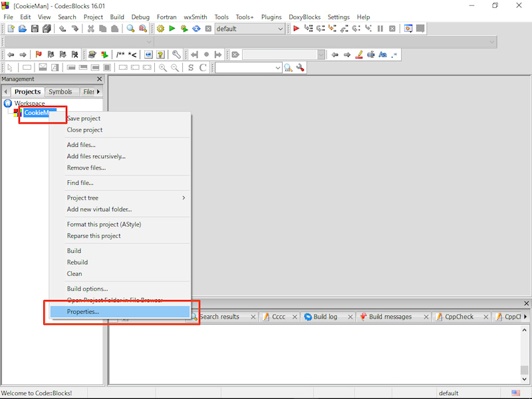Open Find with the magnifier icon
Screen dimensions: 532x399
point(130,29)
